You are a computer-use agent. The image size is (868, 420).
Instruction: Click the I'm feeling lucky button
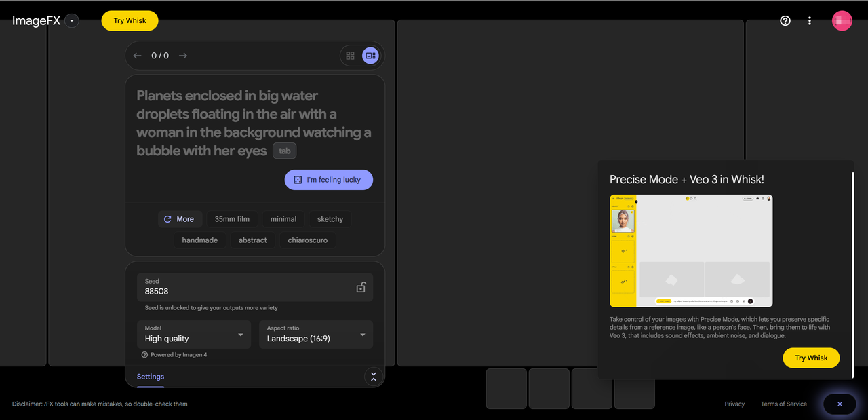[328, 180]
